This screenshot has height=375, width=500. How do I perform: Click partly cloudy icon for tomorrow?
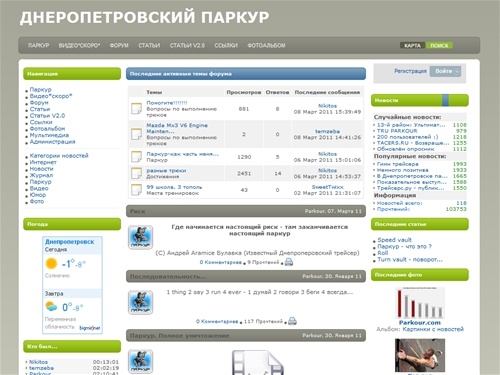[51, 306]
